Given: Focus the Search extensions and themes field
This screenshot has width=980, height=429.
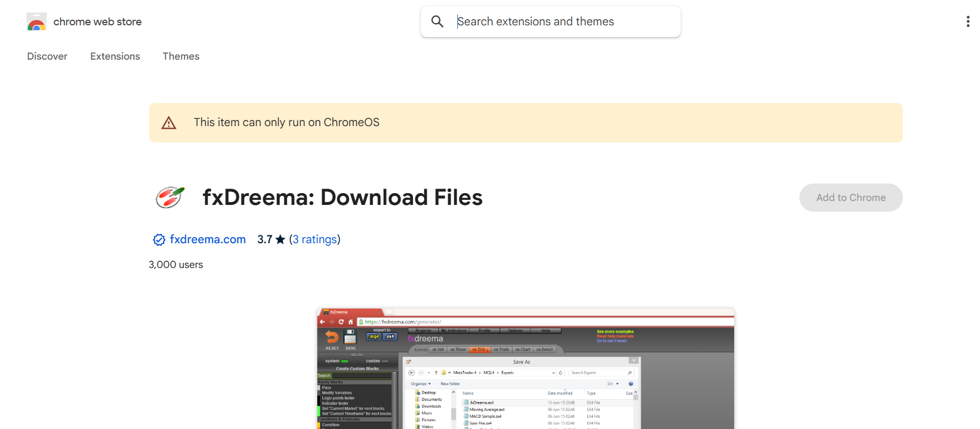Looking at the screenshot, I should (x=551, y=21).
